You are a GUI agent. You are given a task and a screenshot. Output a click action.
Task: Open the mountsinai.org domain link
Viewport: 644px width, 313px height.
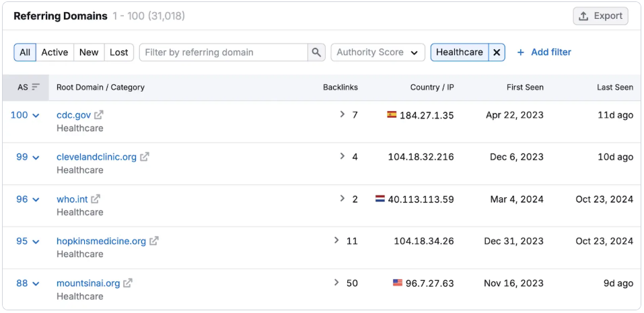88,283
